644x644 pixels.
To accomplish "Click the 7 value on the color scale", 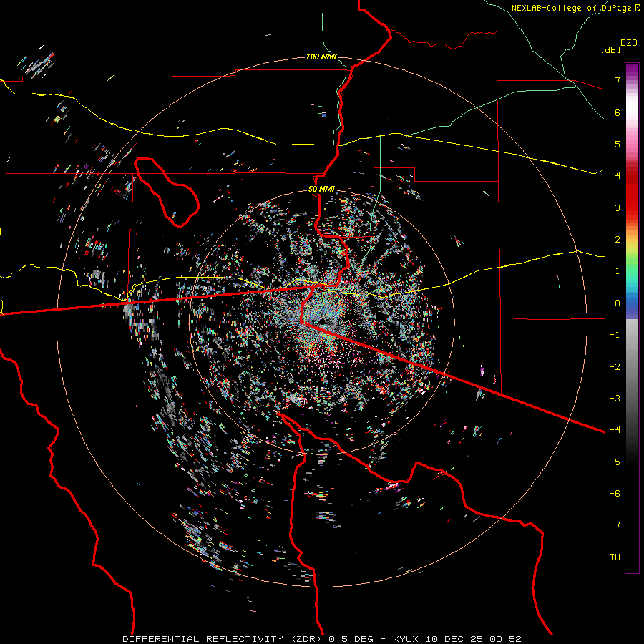I will click(618, 80).
